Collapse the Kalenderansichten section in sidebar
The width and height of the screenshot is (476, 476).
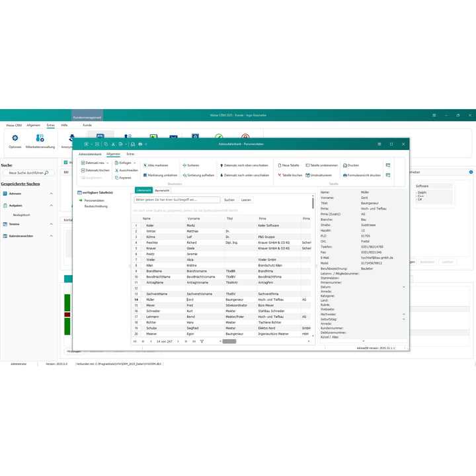pyautogui.click(x=52, y=236)
